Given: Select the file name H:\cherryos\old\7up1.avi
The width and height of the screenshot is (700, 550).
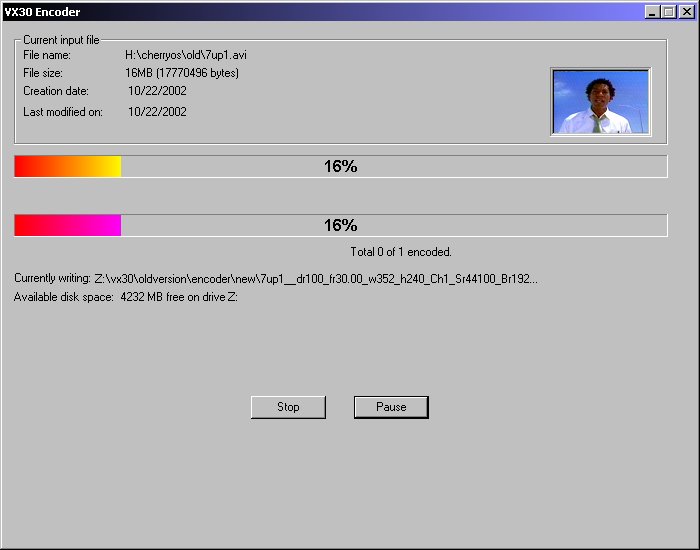Looking at the screenshot, I should point(186,55).
